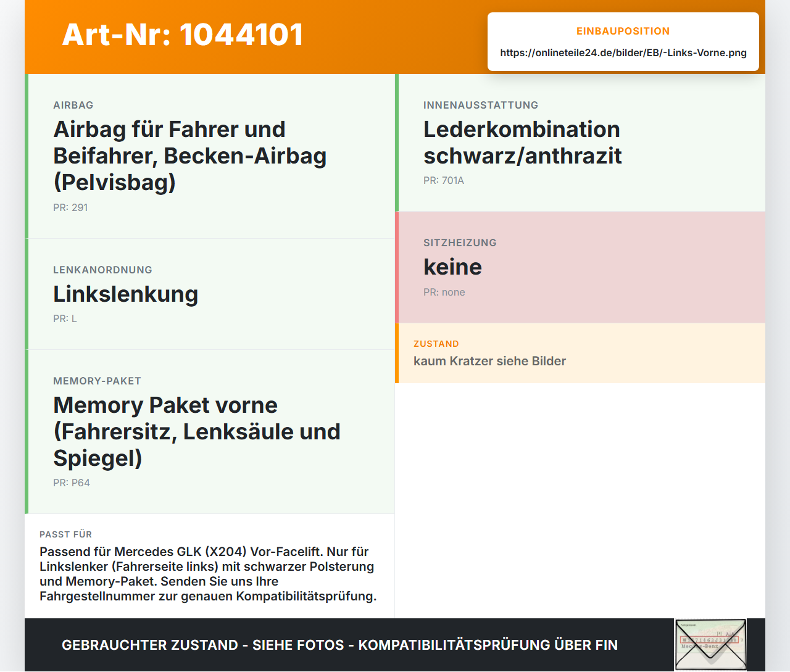Viewport: 790px width, 672px height.
Task: Click the envelope VIN thumbnail icon
Action: (x=710, y=645)
